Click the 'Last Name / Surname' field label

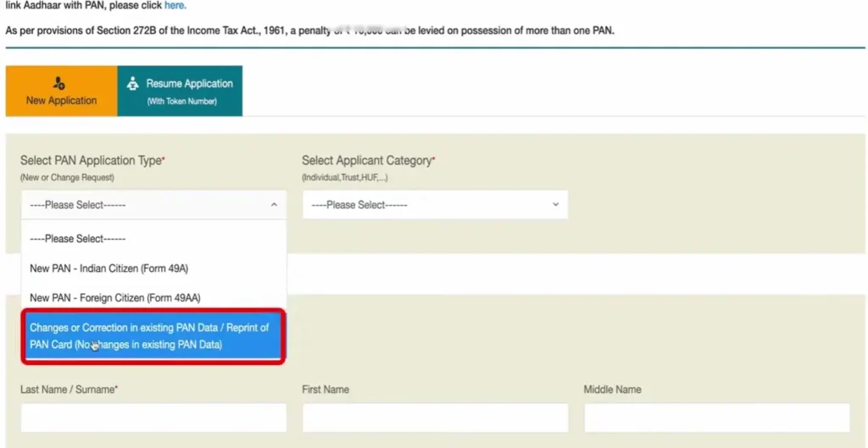point(68,390)
